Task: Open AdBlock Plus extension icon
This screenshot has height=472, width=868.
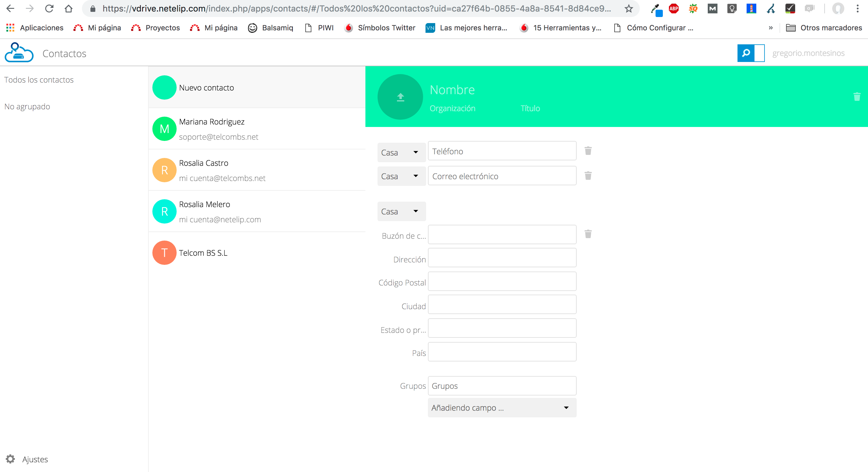Action: coord(673,9)
